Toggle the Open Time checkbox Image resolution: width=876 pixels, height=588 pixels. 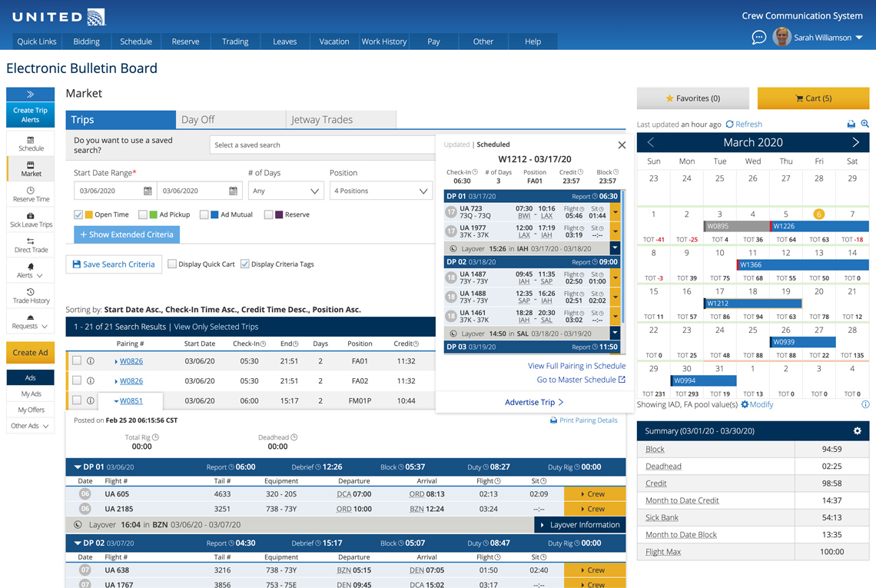79,214
